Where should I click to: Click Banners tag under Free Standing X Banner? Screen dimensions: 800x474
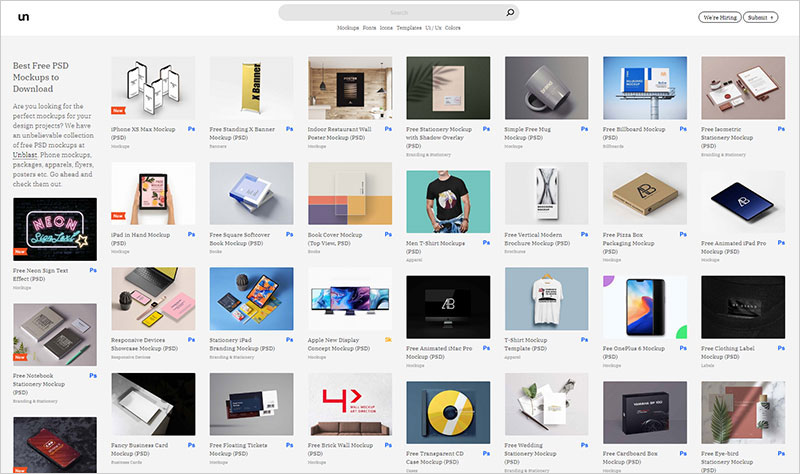click(218, 146)
